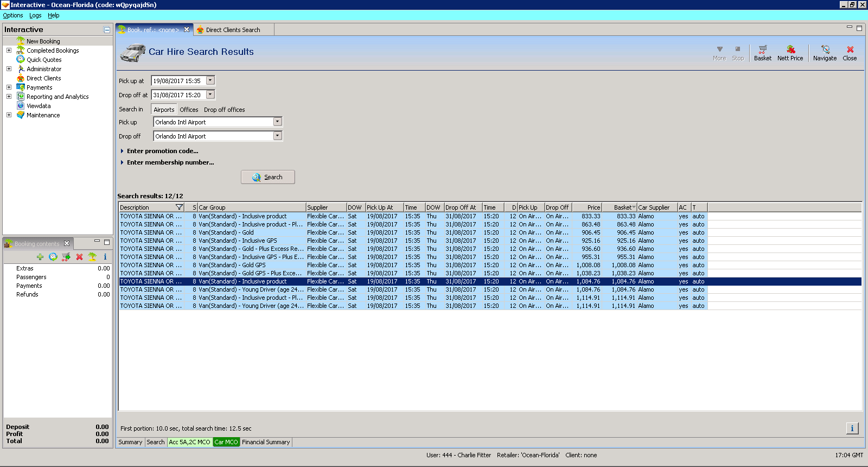The width and height of the screenshot is (868, 467).
Task: Open the Logs menu
Action: click(x=35, y=15)
